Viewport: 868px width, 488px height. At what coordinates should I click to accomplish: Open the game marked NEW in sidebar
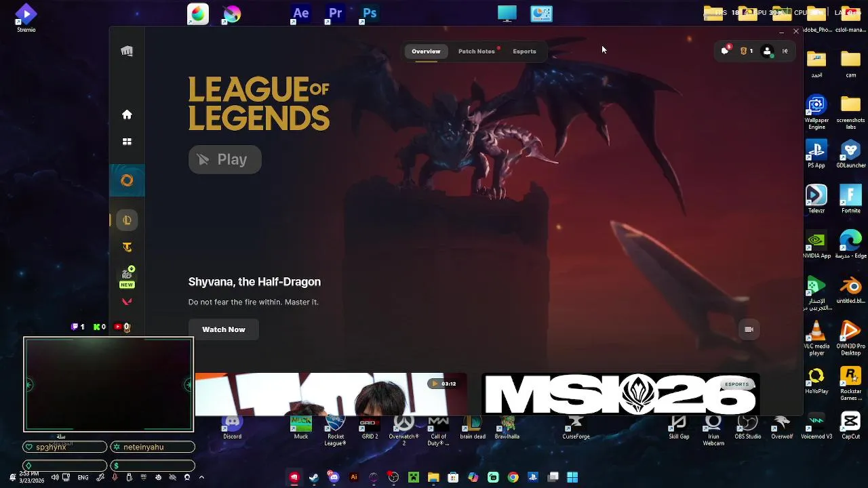[x=127, y=277]
